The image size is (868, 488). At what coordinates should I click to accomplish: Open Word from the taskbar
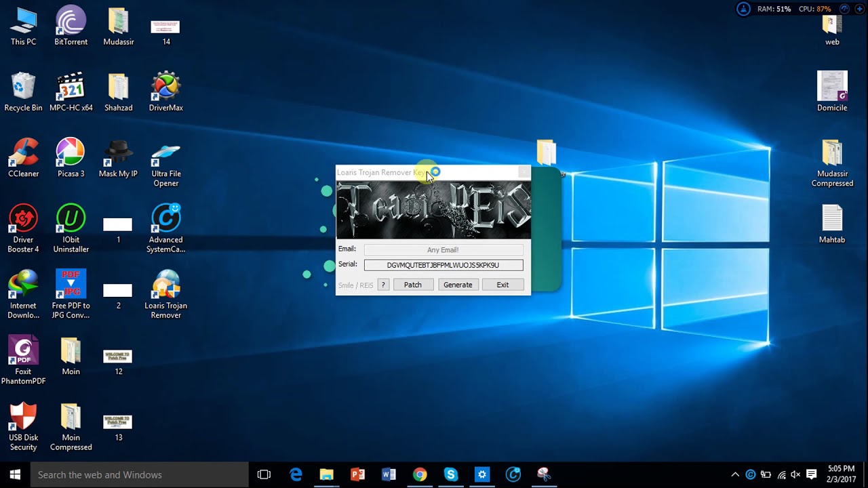(x=389, y=474)
